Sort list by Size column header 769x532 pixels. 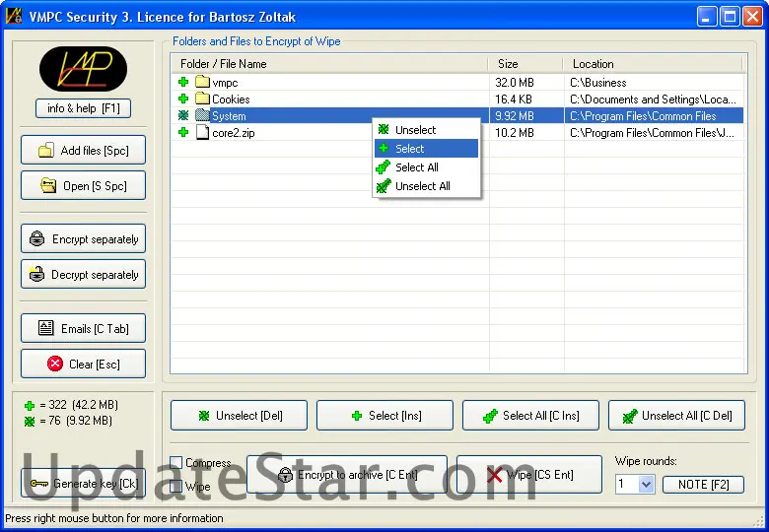[x=524, y=64]
